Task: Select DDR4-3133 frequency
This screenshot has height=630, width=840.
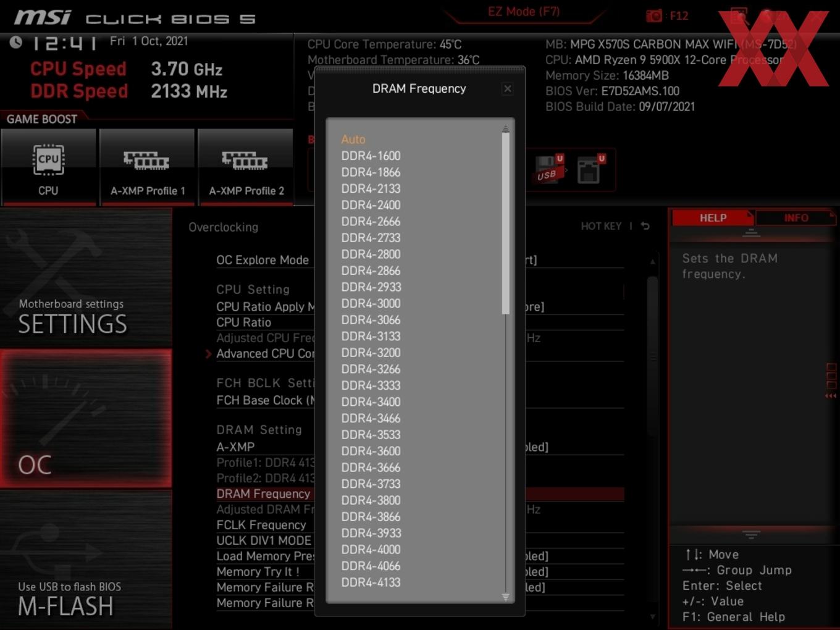Action: coord(371,337)
